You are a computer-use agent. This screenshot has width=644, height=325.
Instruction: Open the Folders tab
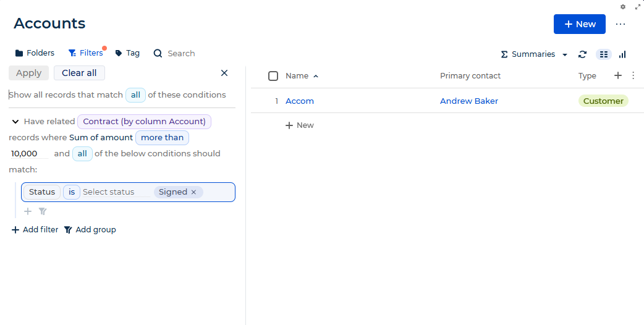[x=35, y=53]
